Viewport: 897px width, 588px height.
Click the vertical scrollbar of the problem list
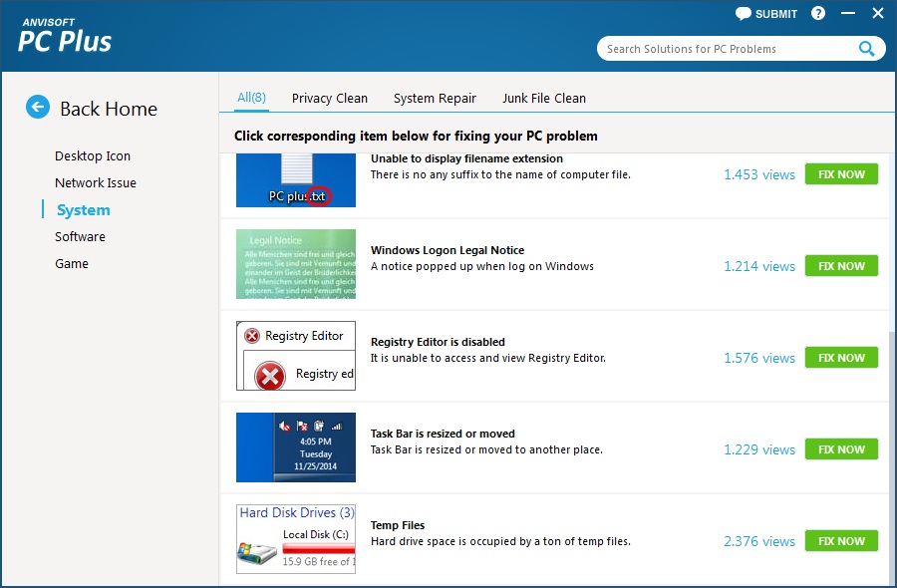(892, 457)
